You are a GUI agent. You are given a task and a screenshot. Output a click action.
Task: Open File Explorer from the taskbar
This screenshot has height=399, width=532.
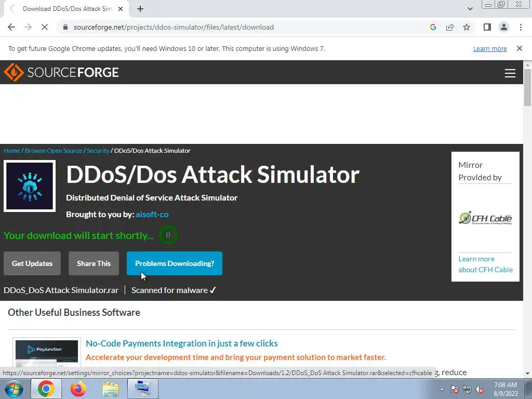[111, 389]
